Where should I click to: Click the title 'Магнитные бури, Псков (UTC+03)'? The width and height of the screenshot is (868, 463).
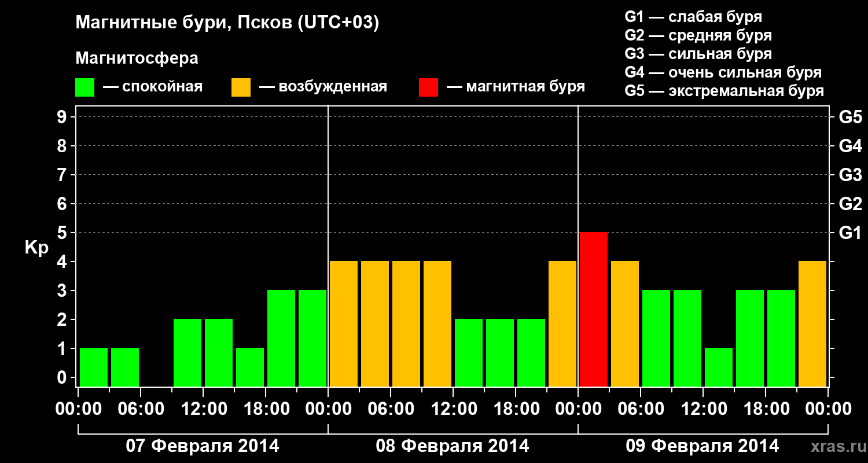[227, 24]
